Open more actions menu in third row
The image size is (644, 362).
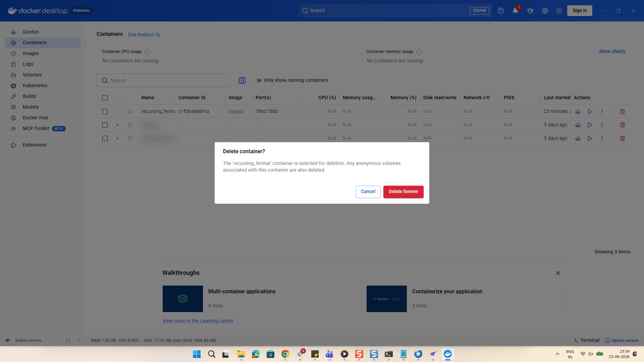pyautogui.click(x=602, y=138)
